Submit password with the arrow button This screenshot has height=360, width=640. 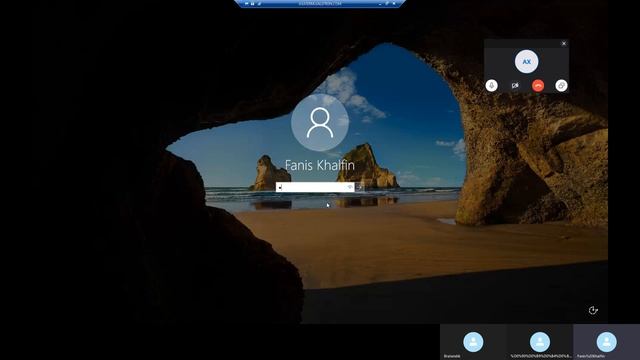359,187
